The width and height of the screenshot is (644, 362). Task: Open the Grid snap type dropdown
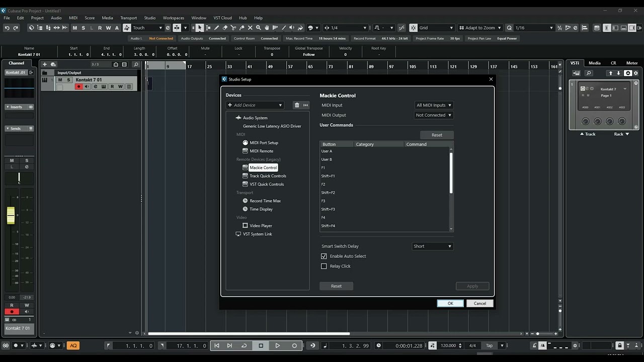click(436, 28)
